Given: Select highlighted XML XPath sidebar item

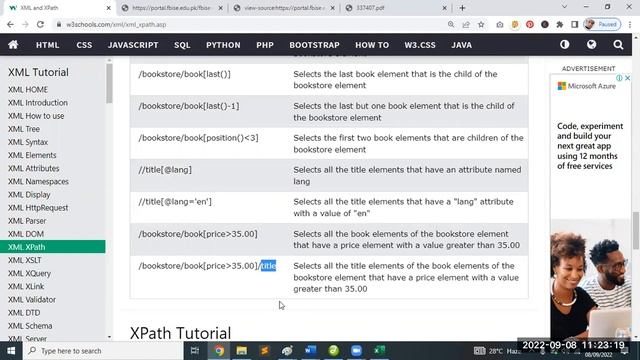Looking at the screenshot, I should tap(53, 247).
